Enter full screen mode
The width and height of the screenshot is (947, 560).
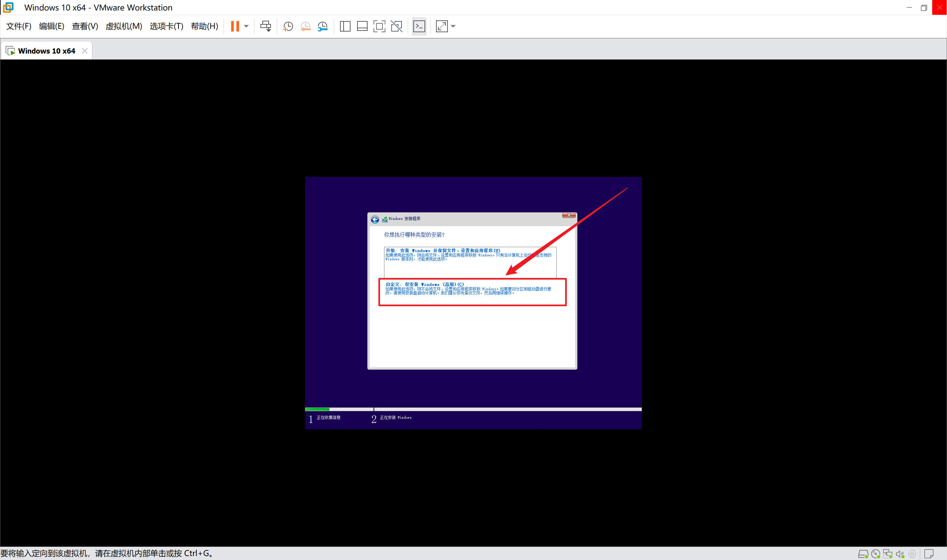(379, 26)
